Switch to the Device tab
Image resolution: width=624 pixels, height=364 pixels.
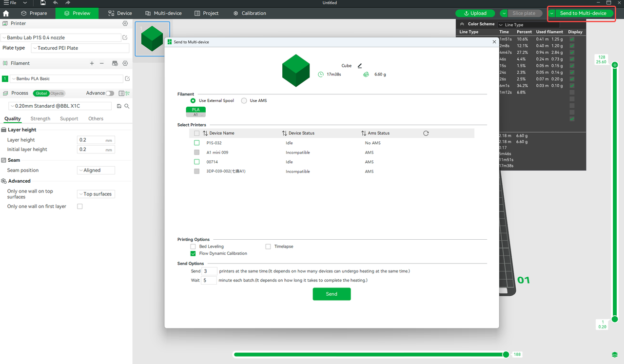tap(120, 13)
